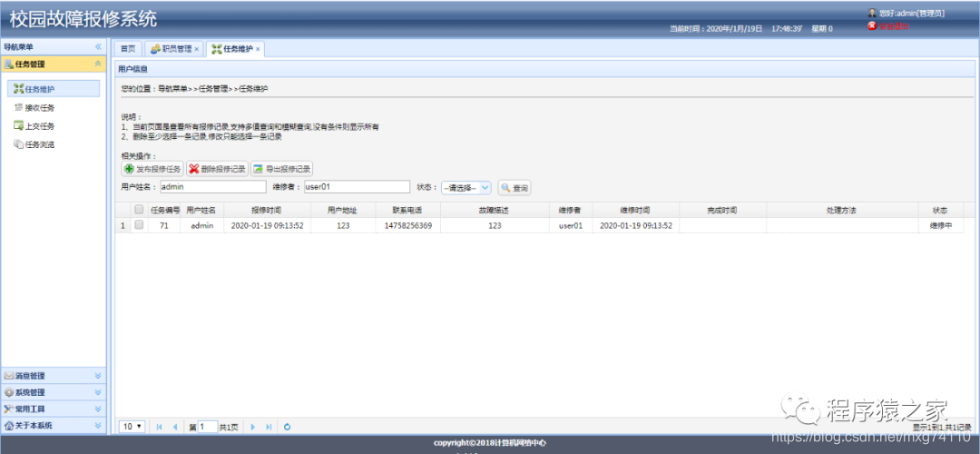The height and width of the screenshot is (454, 980).
Task: Click the 上交任务 sidebar icon
Action: [x=18, y=126]
